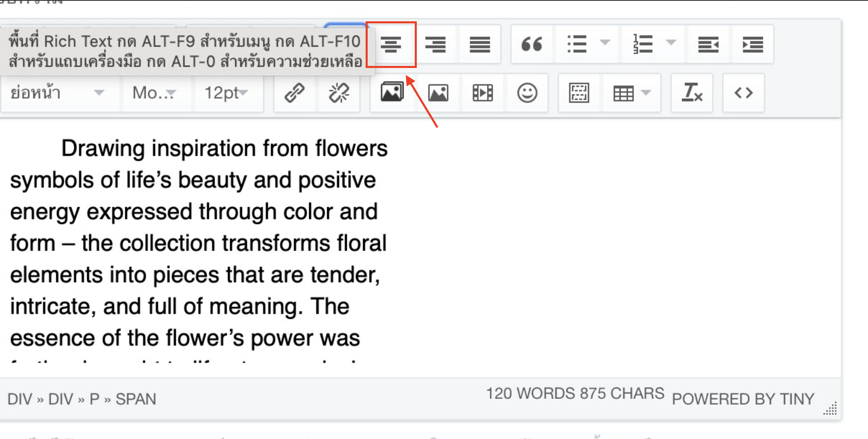Screen dimensions: 868x439
Task: Open the 12pt font size dropdown
Action: click(226, 93)
